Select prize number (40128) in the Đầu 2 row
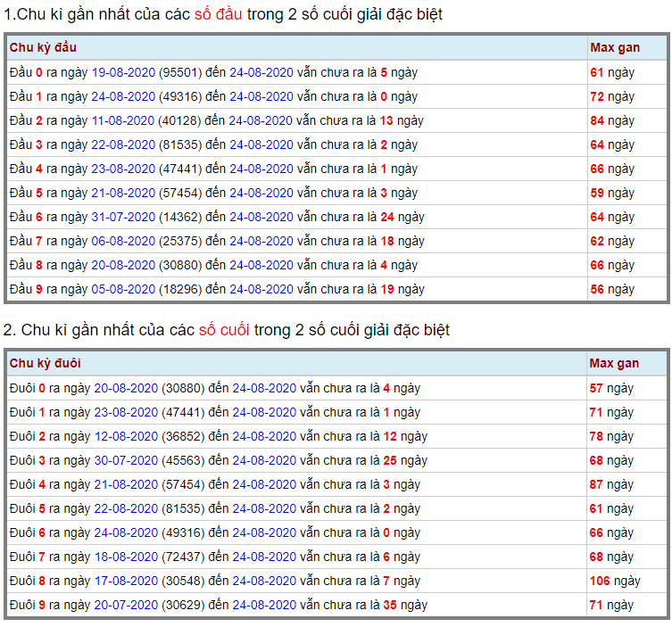Viewport: 672px width, 627px height. coord(179,120)
